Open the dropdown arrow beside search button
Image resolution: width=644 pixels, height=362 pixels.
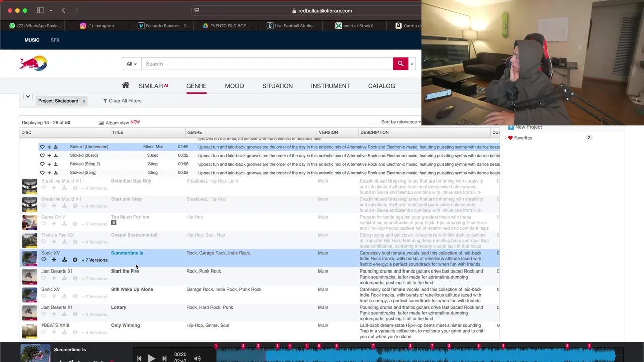click(x=412, y=64)
